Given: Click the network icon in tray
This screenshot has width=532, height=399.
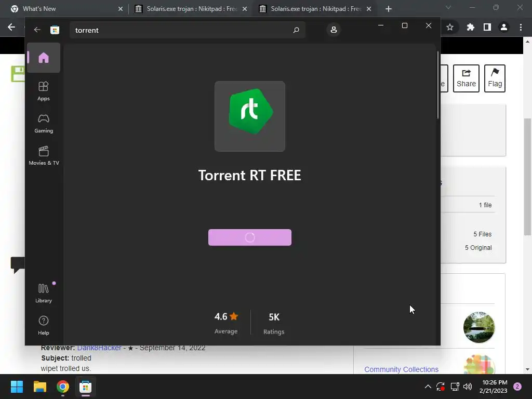Looking at the screenshot, I should point(455,387).
